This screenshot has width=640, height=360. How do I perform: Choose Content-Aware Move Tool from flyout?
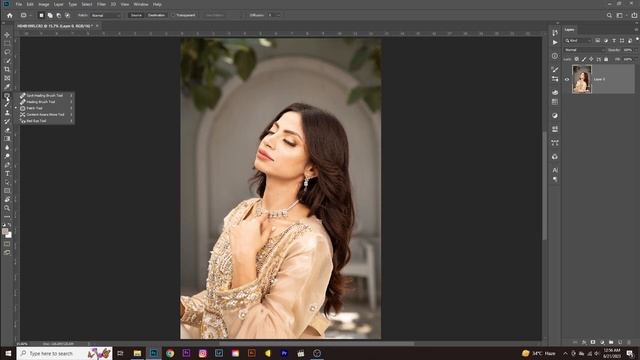click(x=45, y=115)
